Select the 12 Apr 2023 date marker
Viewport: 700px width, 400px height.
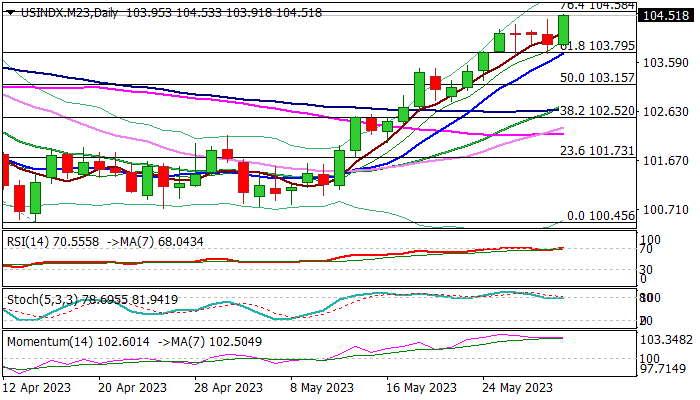[37, 388]
